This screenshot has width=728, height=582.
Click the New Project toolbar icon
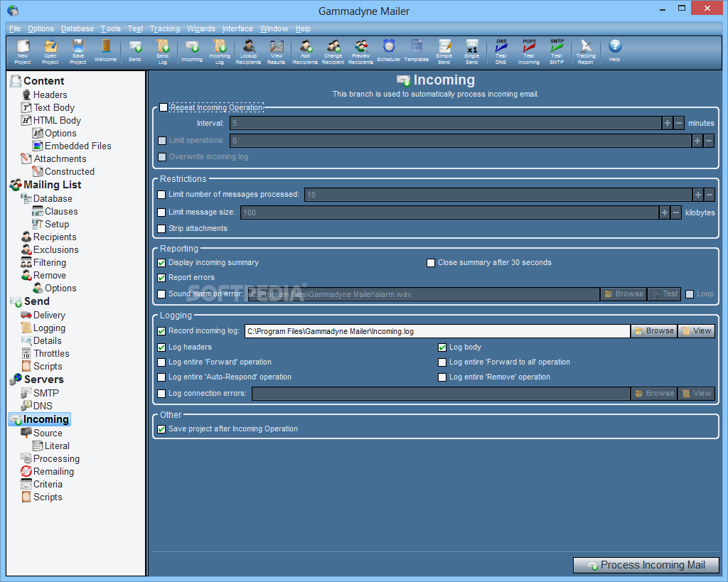22,51
